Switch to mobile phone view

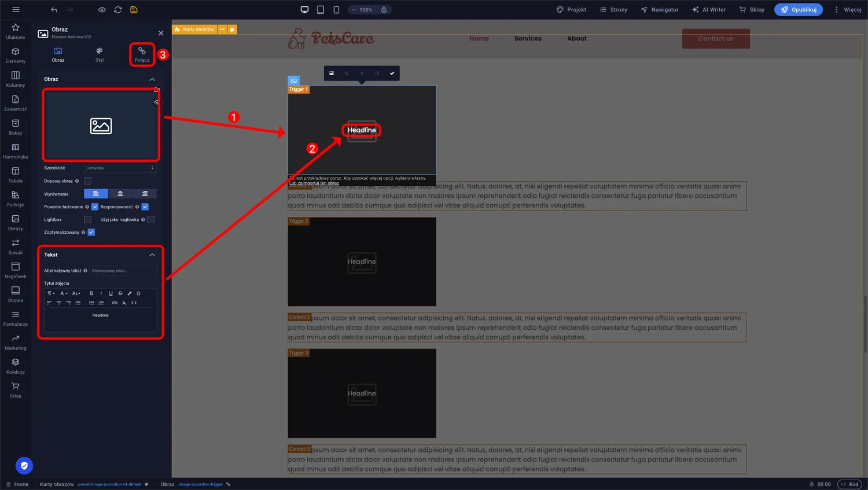tap(336, 10)
